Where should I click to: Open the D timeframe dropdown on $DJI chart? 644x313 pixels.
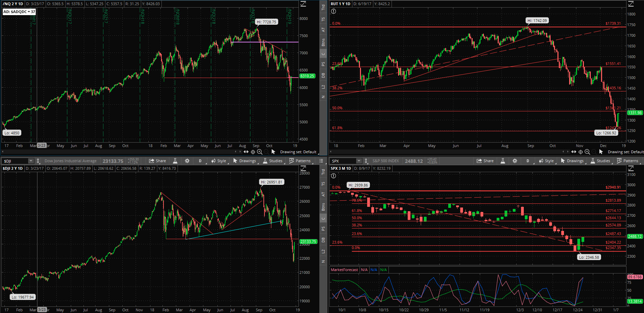[x=200, y=161]
